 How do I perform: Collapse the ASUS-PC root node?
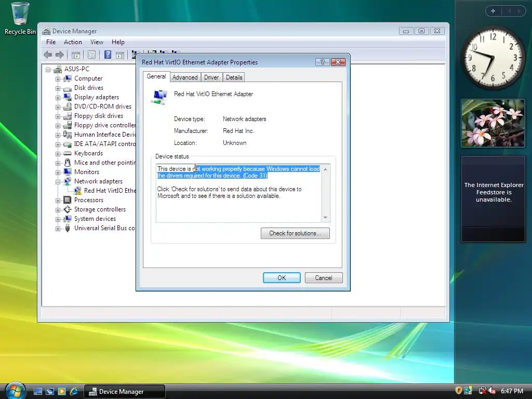[x=48, y=70]
